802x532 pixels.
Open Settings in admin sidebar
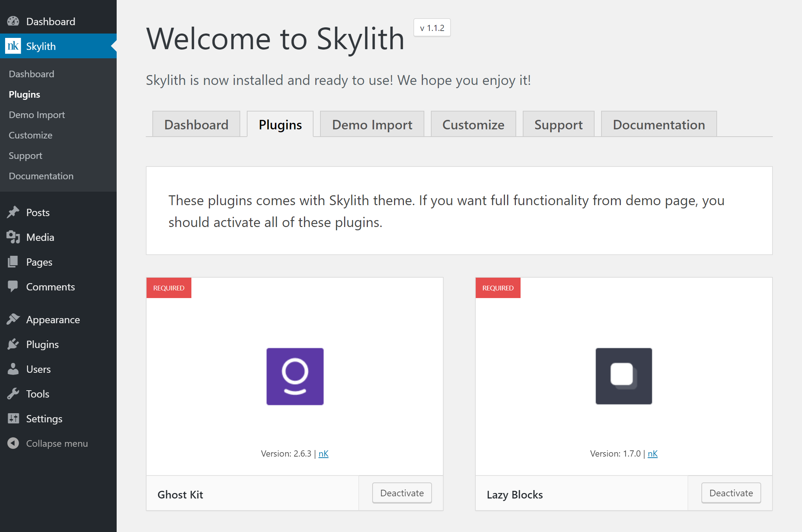tap(58, 419)
